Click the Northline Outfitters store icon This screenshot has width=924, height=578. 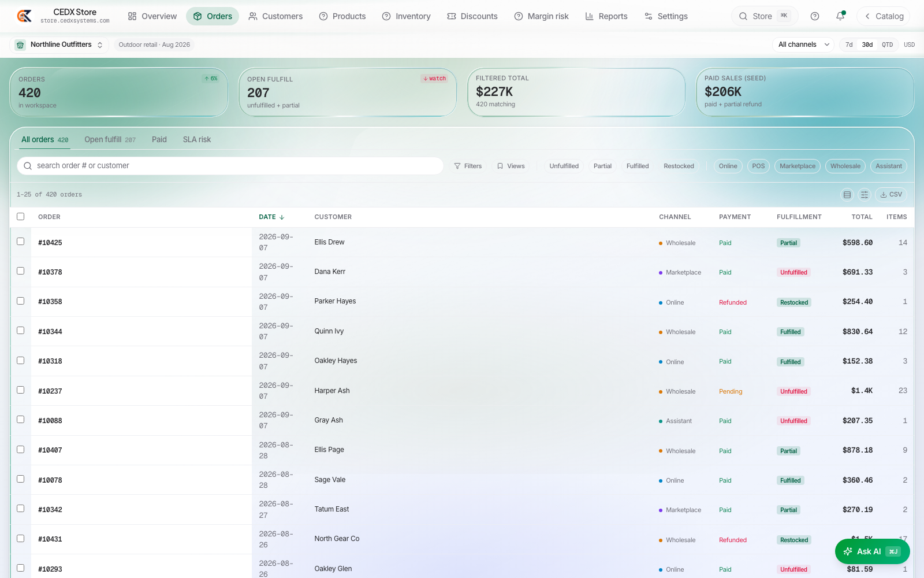[x=20, y=45]
